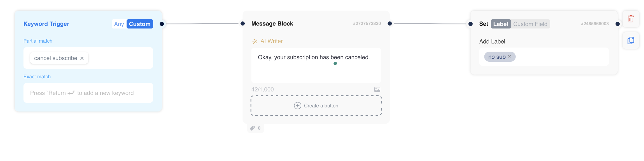Click the Message Block input connector dot

[x=243, y=24]
